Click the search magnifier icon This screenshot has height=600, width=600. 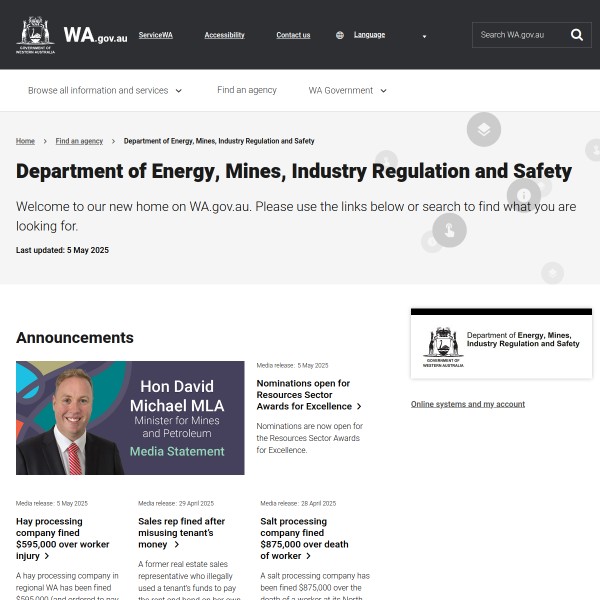point(577,35)
